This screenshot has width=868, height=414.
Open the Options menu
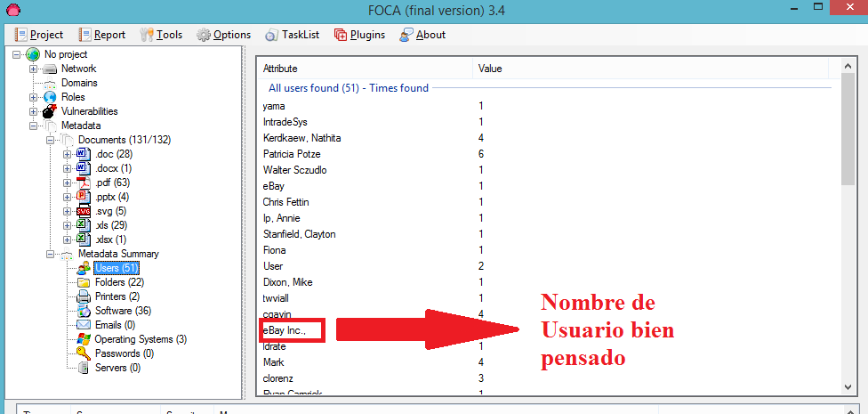point(223,35)
